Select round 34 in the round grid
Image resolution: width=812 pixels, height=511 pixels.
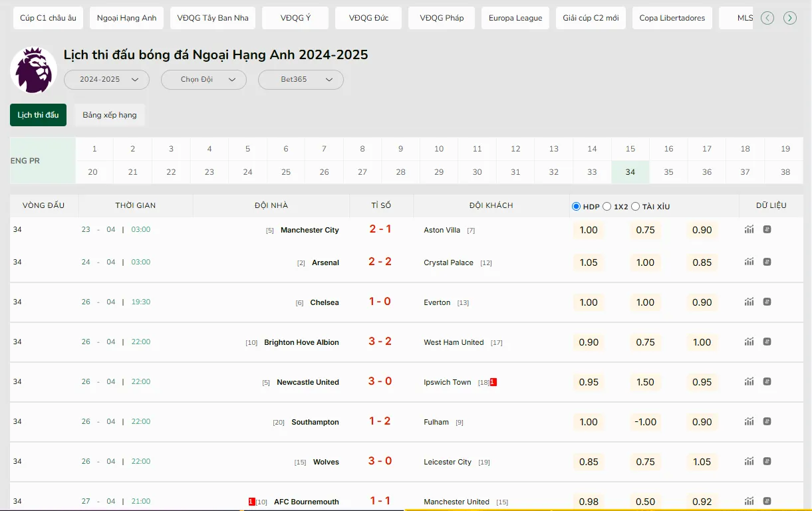coord(630,172)
